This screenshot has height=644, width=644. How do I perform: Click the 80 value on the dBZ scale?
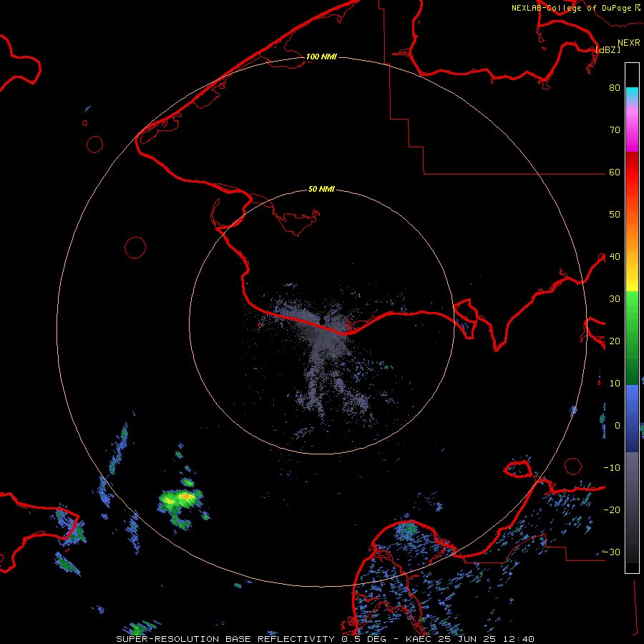tap(615, 87)
